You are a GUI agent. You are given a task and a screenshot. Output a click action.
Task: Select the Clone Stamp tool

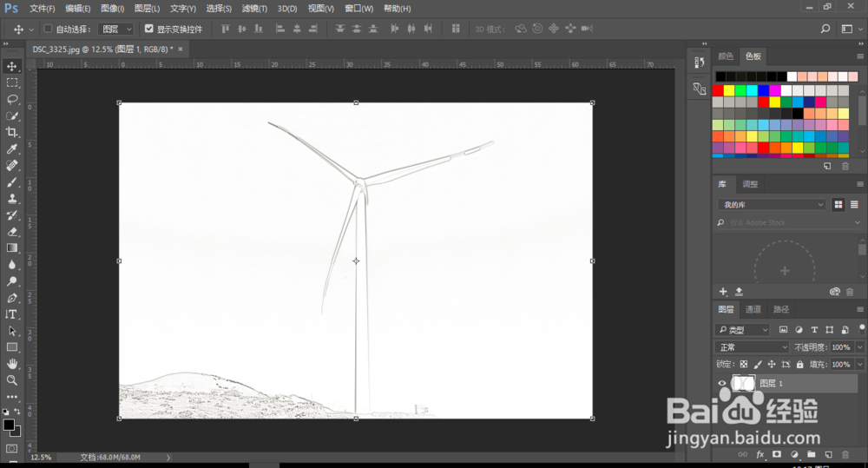pyautogui.click(x=11, y=199)
